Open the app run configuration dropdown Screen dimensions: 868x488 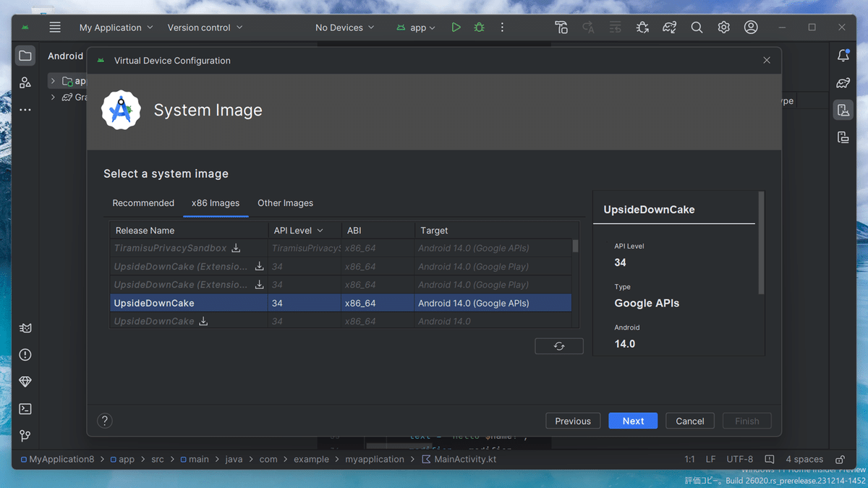tap(416, 27)
